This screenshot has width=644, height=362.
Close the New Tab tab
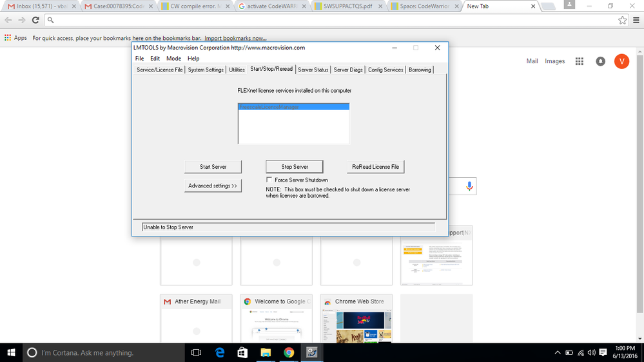point(533,6)
